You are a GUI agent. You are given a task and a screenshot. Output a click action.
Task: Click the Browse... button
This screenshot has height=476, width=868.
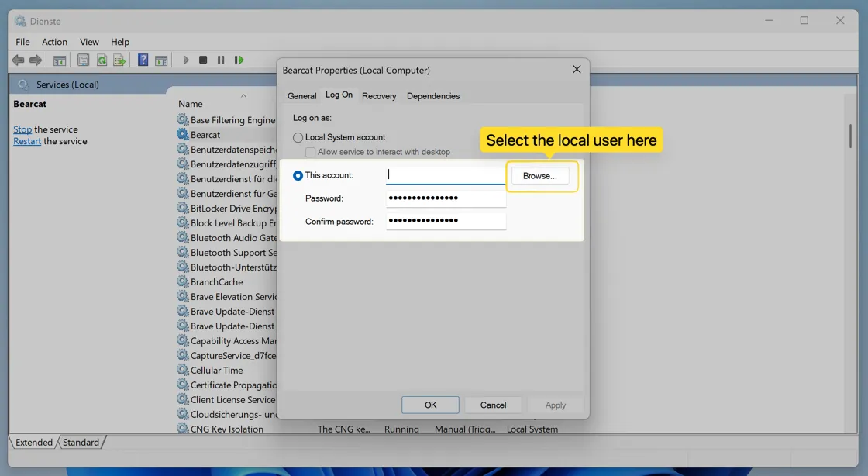coord(539,175)
